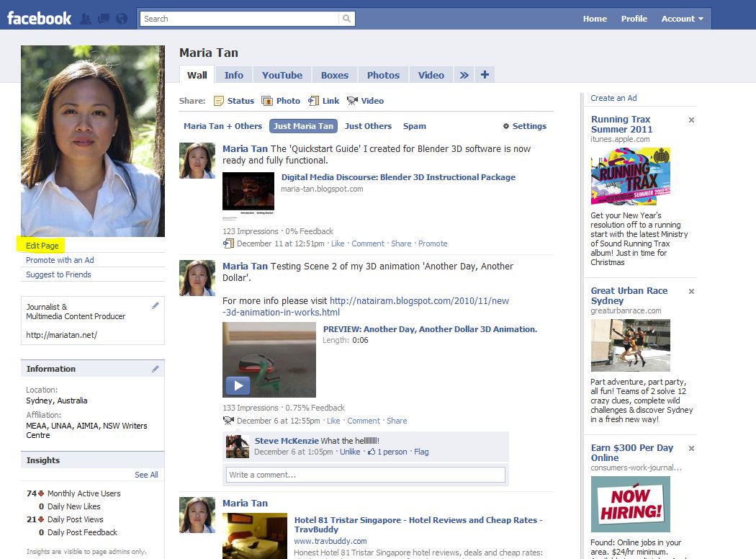Show the Spam filter
This screenshot has height=559, width=756.
[x=414, y=126]
